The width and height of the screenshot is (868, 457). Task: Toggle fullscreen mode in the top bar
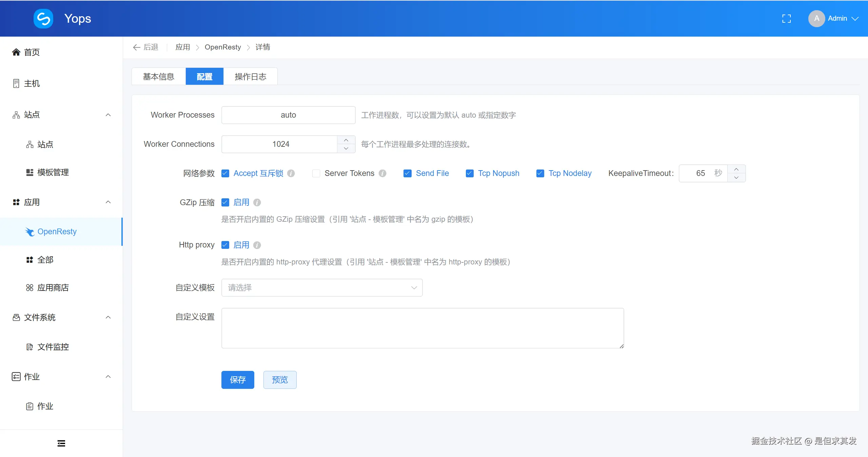click(x=786, y=18)
